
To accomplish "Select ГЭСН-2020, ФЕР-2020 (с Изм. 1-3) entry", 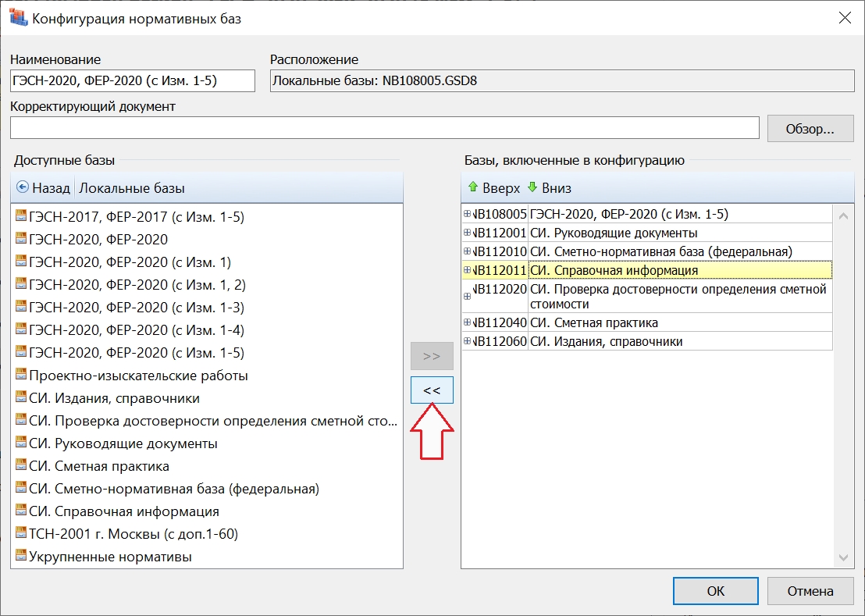I will click(137, 307).
